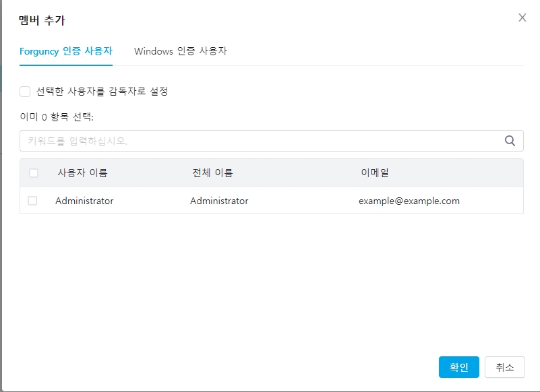Select Administrator in the 전체 이름 column
The height and width of the screenshot is (392, 540).
pyautogui.click(x=219, y=201)
